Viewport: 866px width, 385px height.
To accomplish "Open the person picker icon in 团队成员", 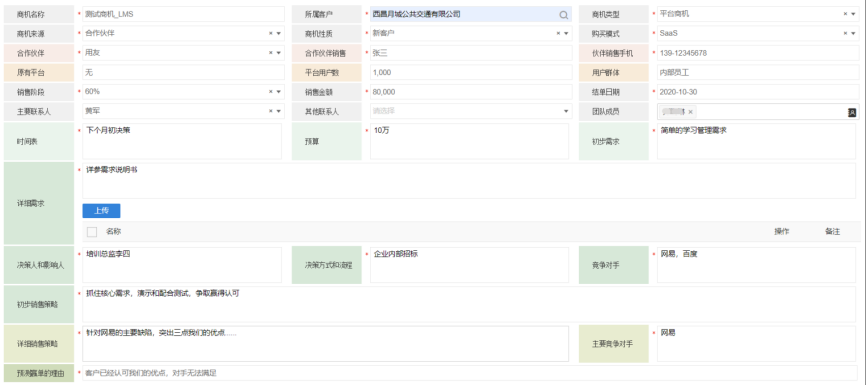I will (x=852, y=112).
